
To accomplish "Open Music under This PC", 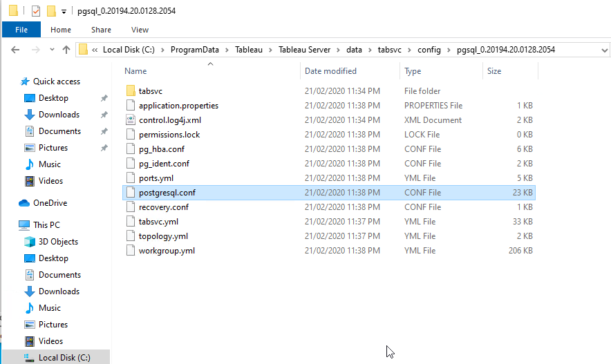I will click(x=50, y=308).
